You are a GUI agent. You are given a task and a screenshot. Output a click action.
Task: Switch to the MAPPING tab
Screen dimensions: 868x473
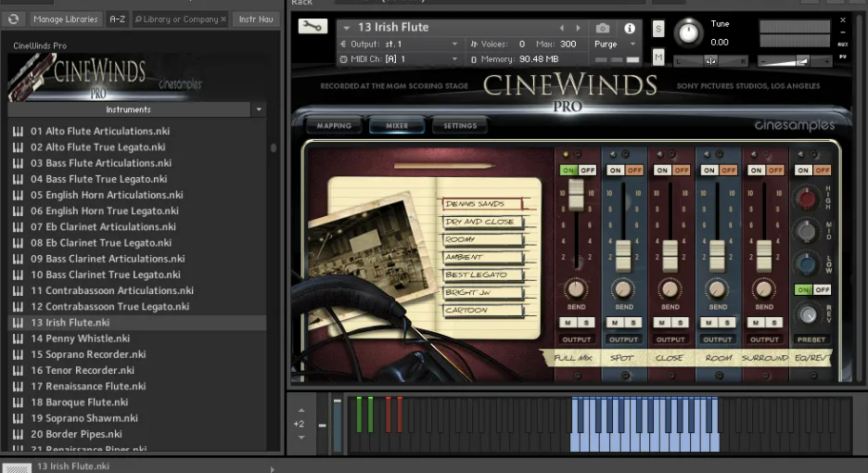(334, 126)
